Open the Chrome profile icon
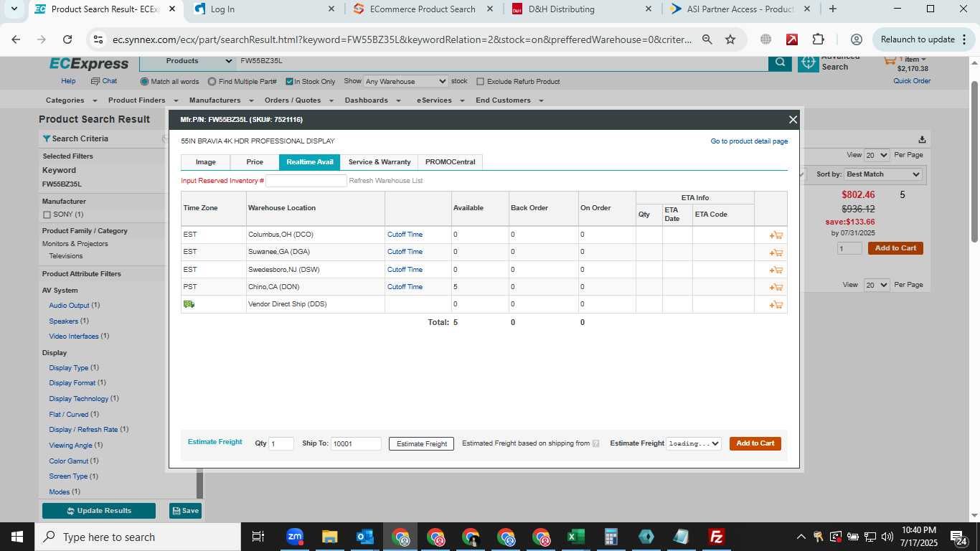The width and height of the screenshot is (980, 551). point(856,39)
